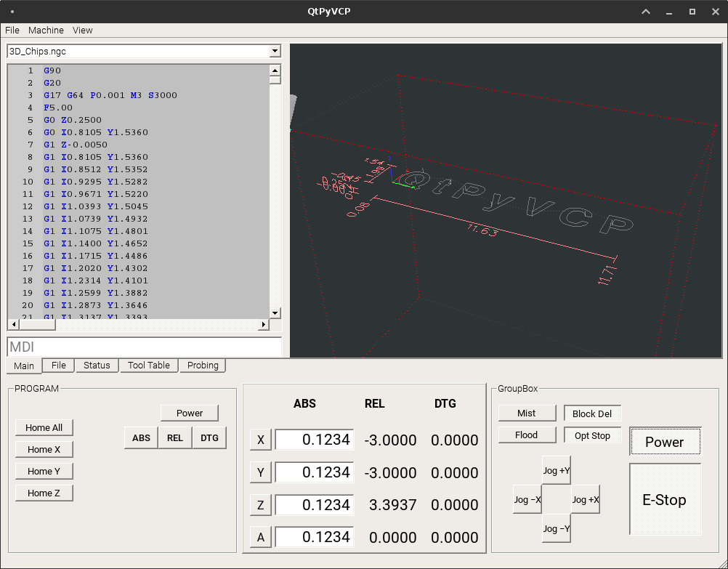Click the horizontal scroll left arrow

coord(14,324)
